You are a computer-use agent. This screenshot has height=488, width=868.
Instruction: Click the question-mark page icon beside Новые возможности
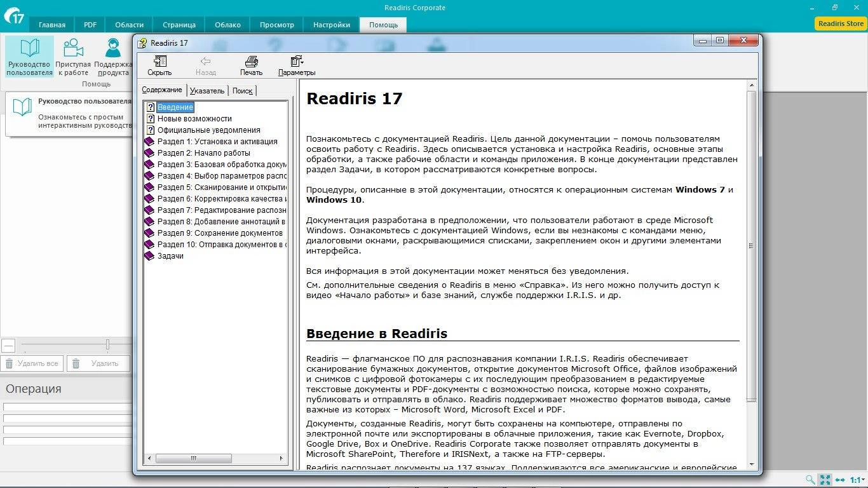tap(151, 119)
